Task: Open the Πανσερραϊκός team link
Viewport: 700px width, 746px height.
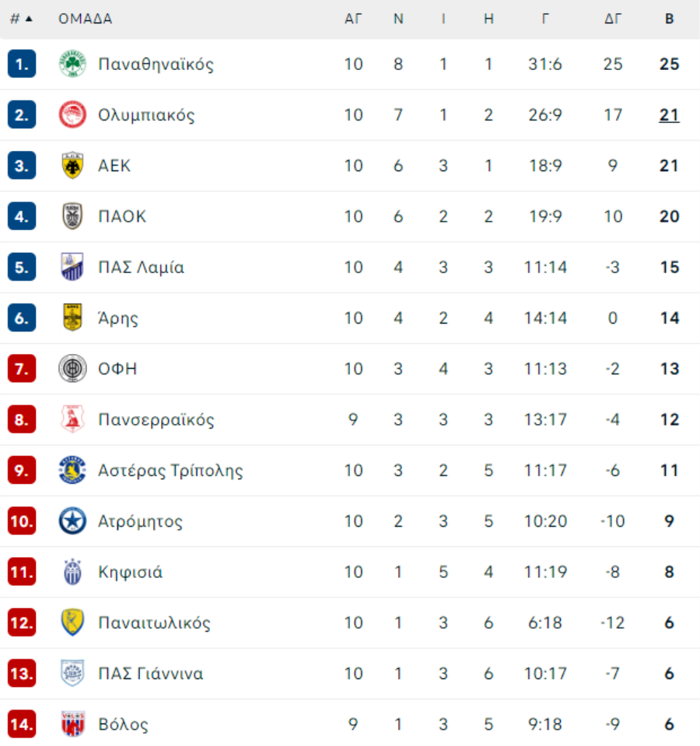Action: tap(156, 419)
